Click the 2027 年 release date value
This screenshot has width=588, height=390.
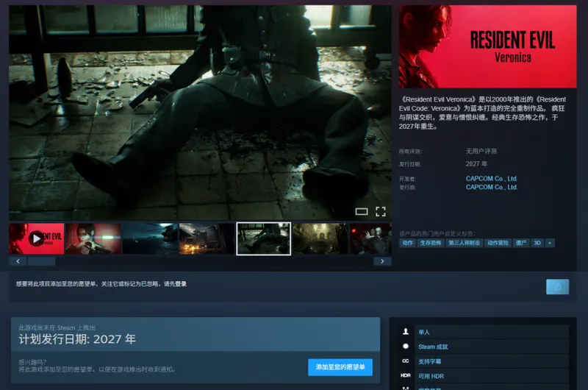(x=476, y=163)
